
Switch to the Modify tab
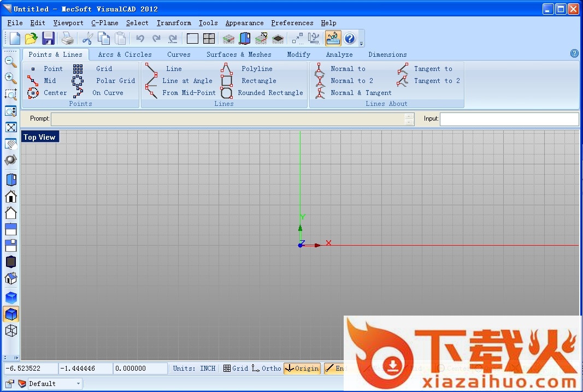coord(298,54)
